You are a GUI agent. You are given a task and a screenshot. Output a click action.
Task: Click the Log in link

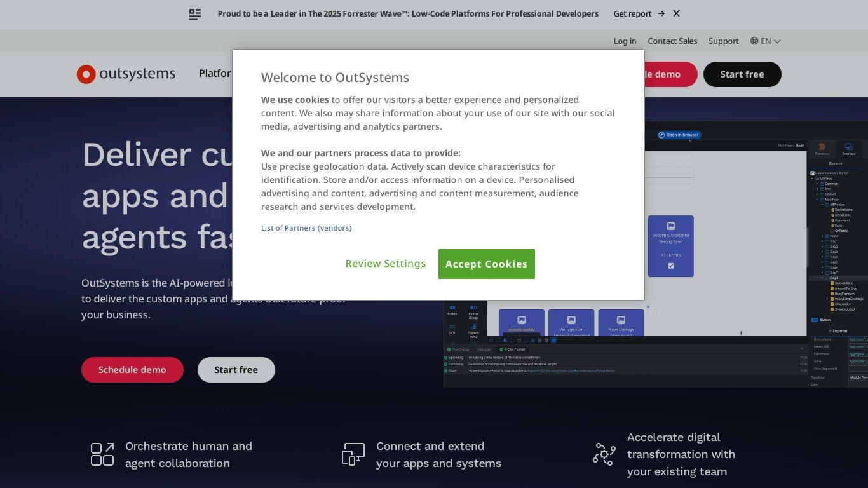[x=625, y=41]
